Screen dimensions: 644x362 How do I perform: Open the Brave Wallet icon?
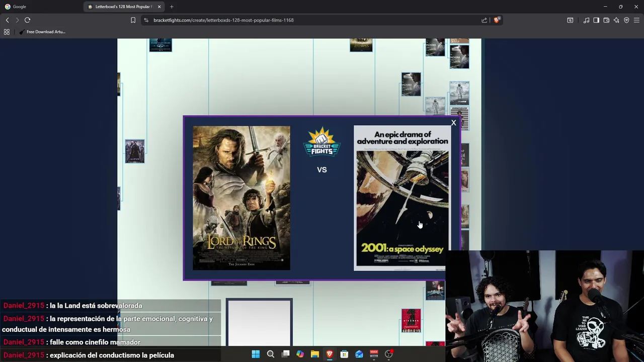tap(606, 20)
